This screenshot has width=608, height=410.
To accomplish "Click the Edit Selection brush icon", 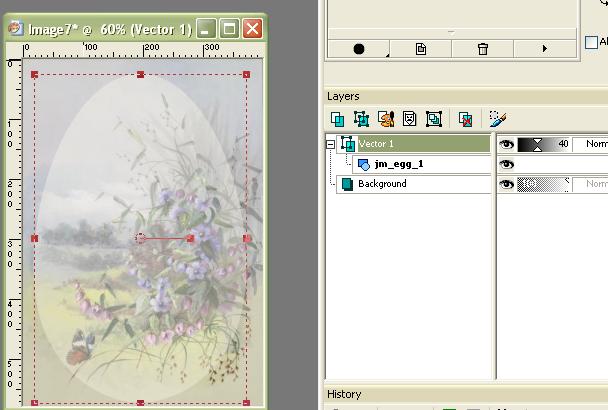I will 497,119.
